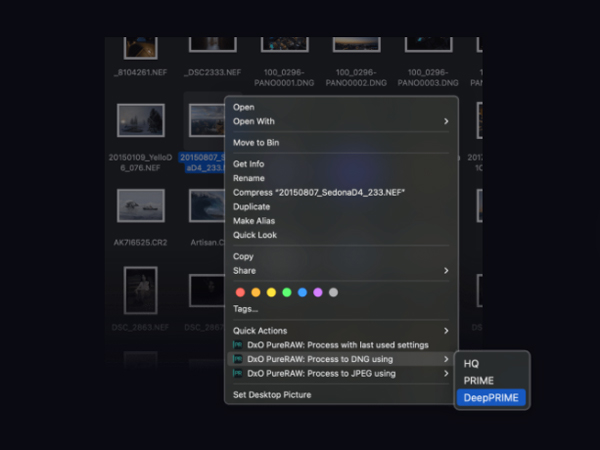
Task: Apply the blue color tag
Action: pyautogui.click(x=302, y=292)
